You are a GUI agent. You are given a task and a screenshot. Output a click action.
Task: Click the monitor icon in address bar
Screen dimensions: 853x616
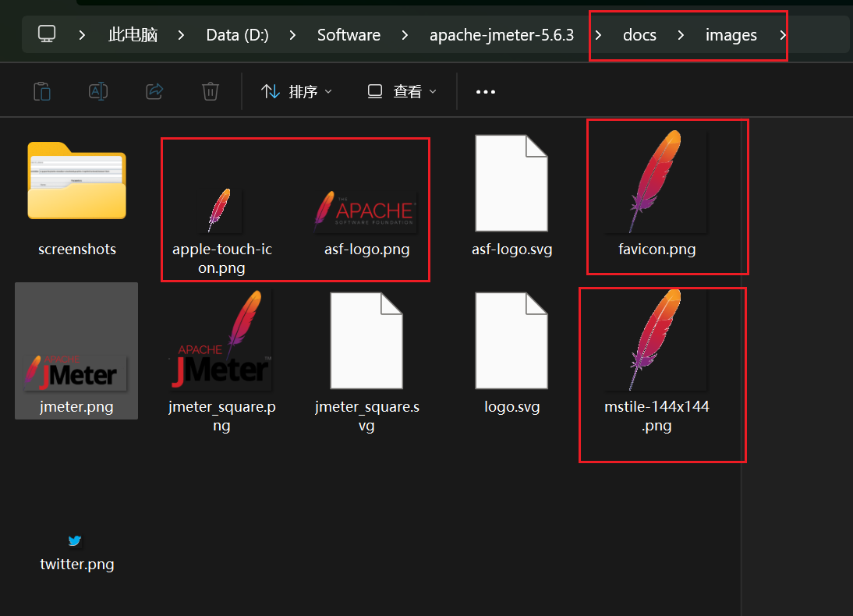point(47,34)
